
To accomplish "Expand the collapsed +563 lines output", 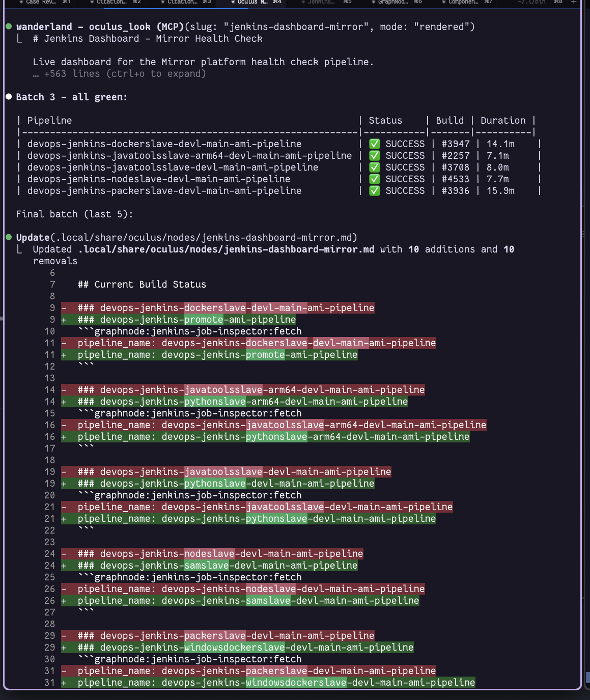I will coord(120,74).
